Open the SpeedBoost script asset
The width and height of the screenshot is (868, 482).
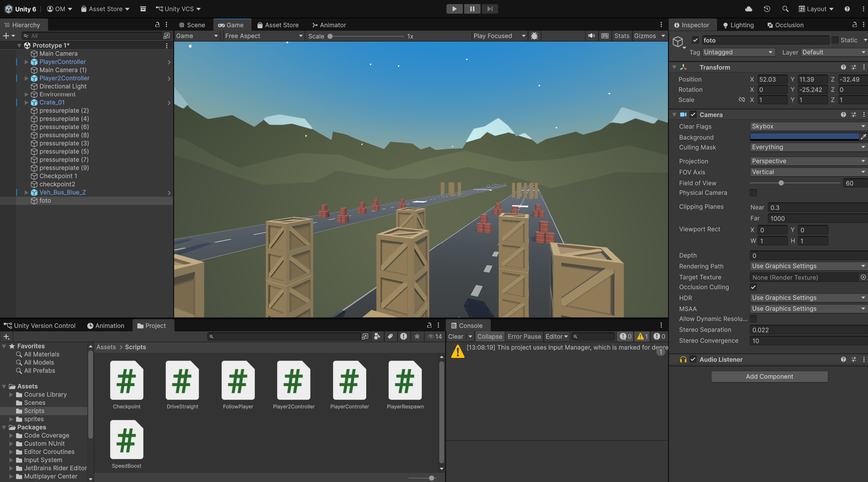(x=126, y=440)
